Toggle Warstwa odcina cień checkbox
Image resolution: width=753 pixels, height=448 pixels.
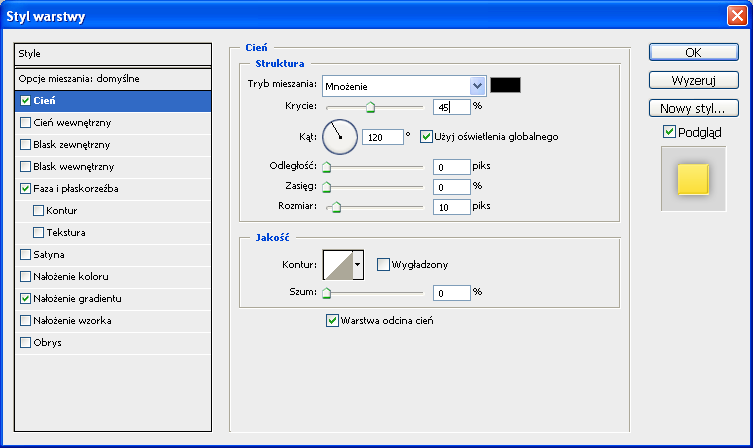tap(332, 321)
